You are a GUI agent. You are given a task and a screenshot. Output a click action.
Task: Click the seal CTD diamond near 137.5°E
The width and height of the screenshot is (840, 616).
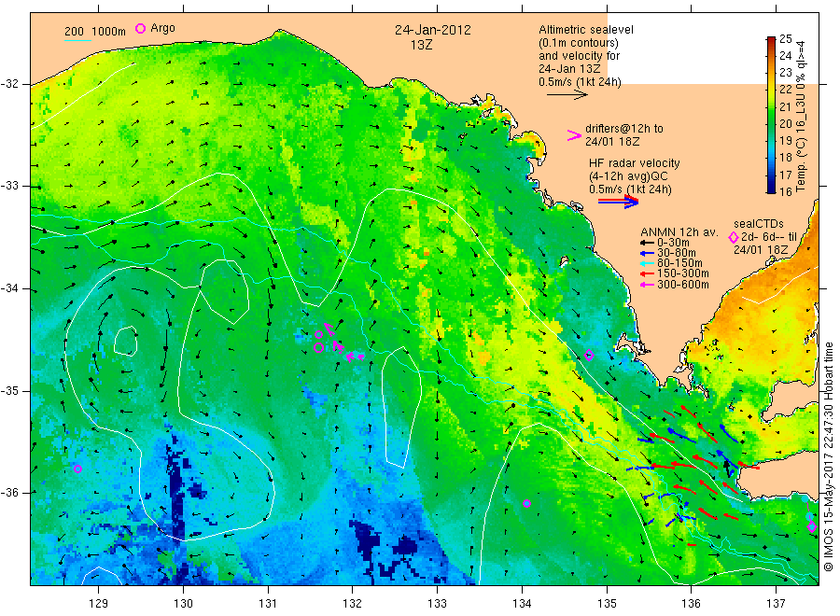[x=811, y=527]
